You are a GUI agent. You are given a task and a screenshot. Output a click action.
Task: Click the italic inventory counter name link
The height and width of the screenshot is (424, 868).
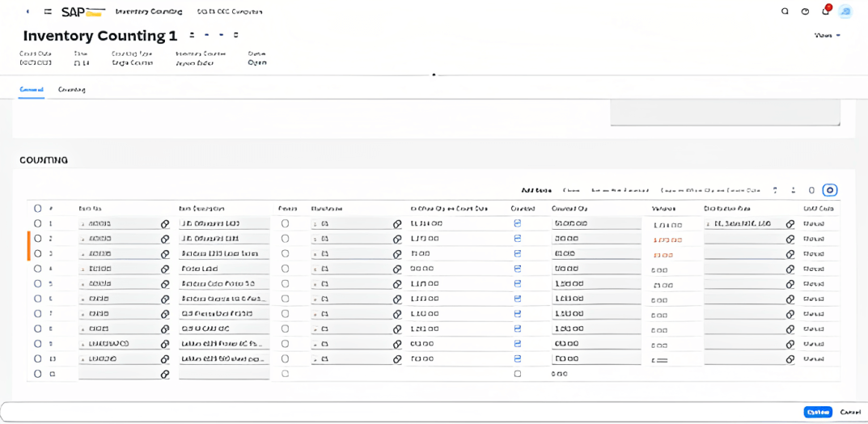click(194, 63)
